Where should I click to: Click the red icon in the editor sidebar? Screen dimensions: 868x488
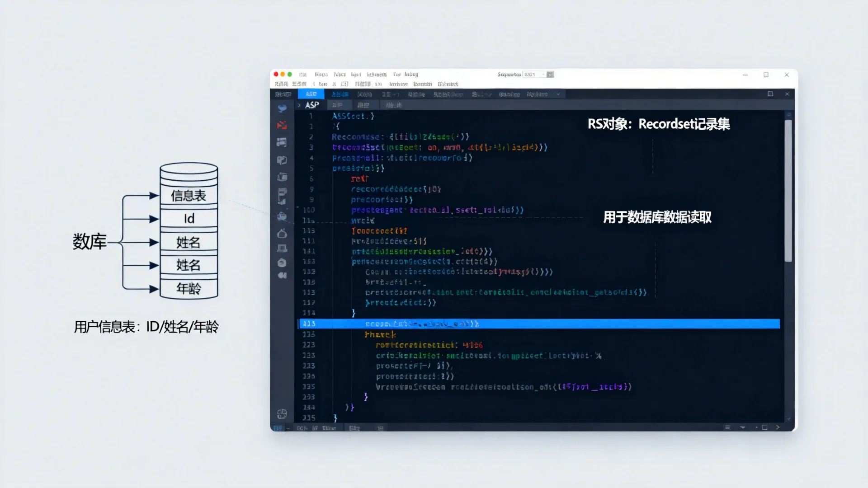click(282, 125)
